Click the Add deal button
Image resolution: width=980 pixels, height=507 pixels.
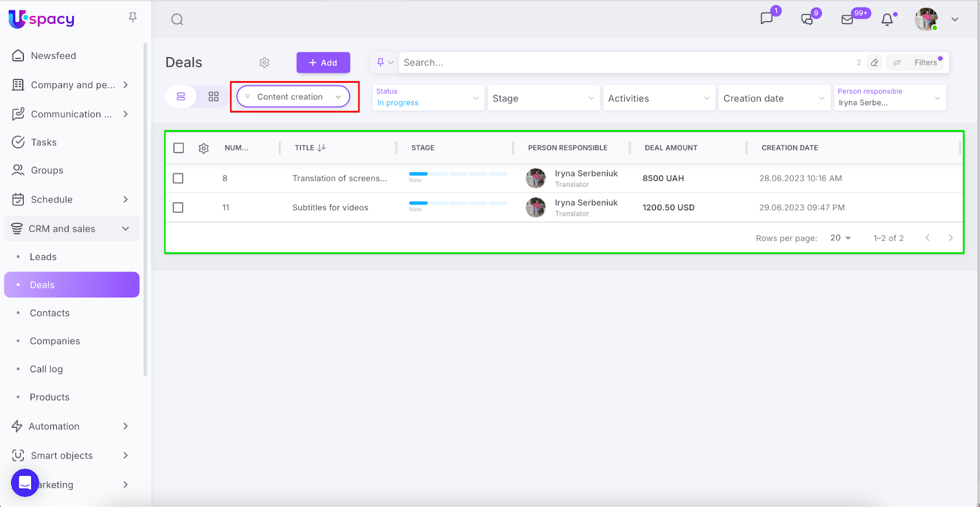tap(323, 63)
